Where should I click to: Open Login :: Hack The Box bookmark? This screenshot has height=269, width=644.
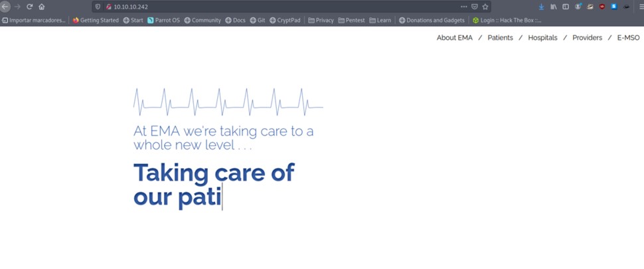(507, 20)
